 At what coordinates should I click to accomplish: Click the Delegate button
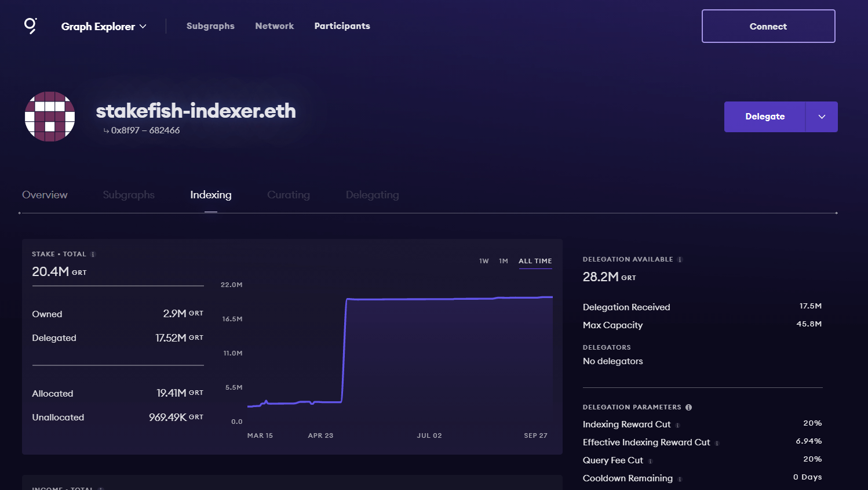[x=764, y=117]
